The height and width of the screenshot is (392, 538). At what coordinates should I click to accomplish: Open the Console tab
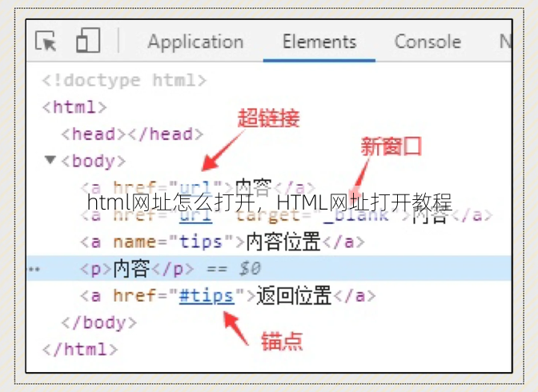click(x=428, y=42)
